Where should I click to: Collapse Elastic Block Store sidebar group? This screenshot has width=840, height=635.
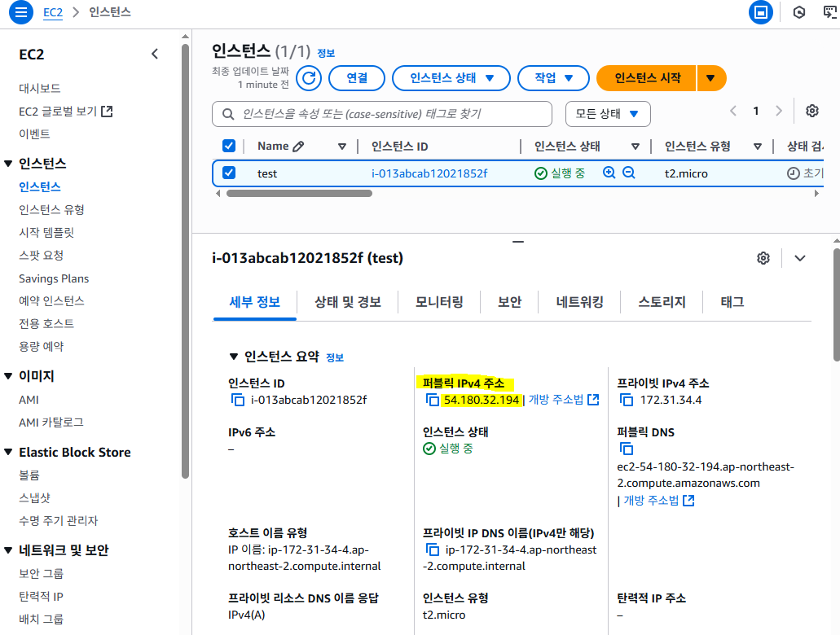8,453
